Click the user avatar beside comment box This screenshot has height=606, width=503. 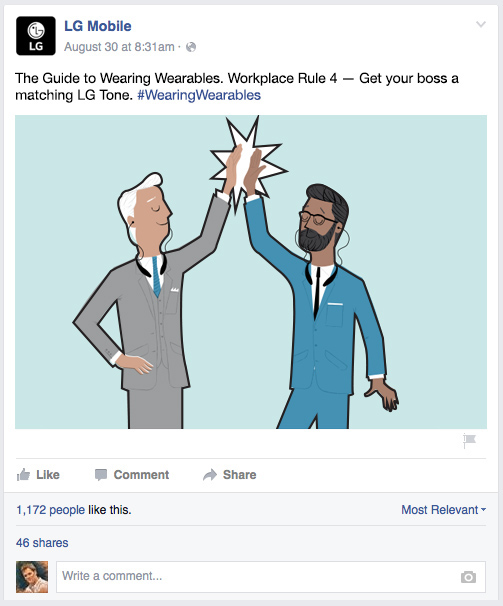(x=32, y=577)
